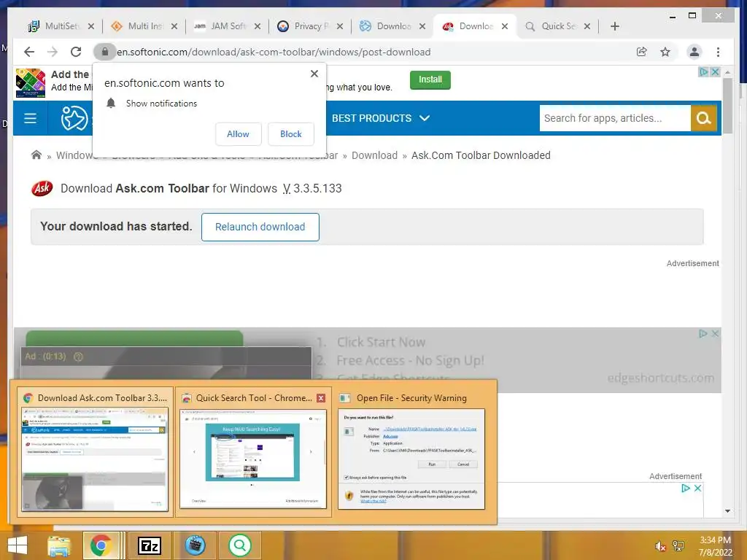Focus the Search for apps field
747x560 pixels.
coord(614,118)
